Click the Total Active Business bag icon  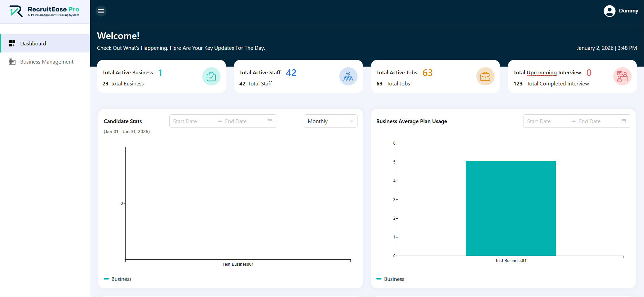pyautogui.click(x=211, y=76)
